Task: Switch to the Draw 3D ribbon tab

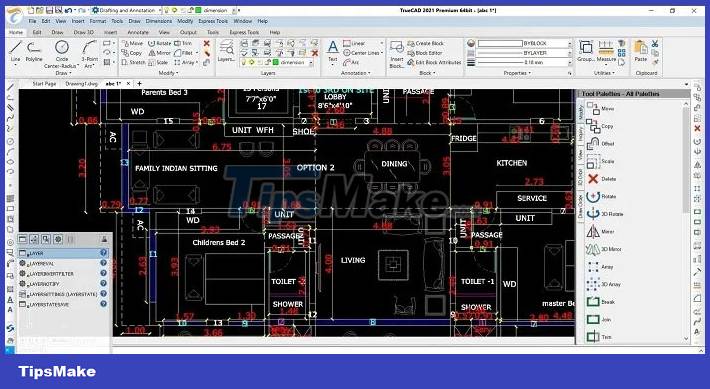Action: (x=83, y=33)
